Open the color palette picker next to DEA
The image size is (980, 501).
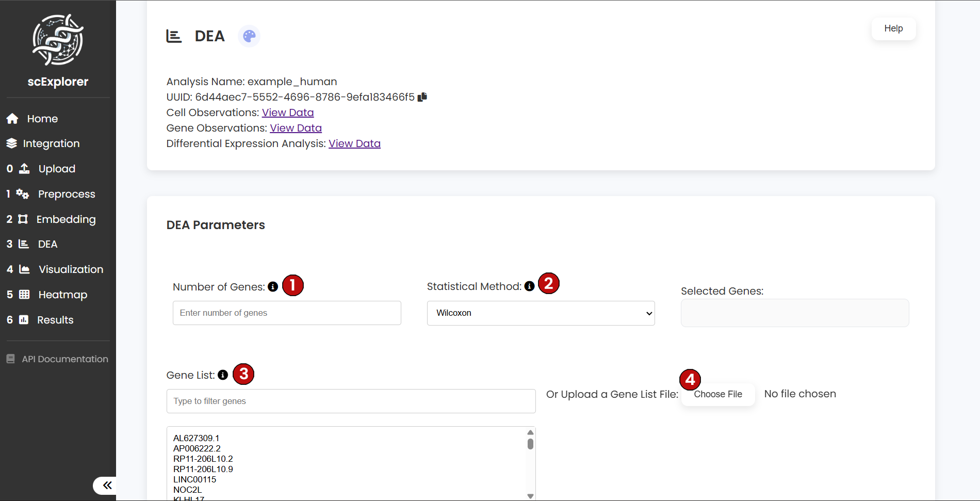(x=249, y=36)
